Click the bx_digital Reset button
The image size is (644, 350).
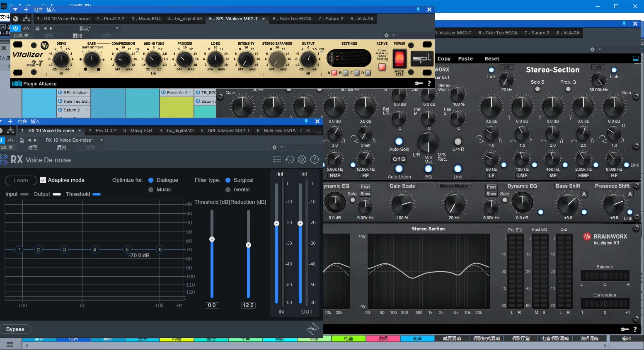[x=492, y=59]
